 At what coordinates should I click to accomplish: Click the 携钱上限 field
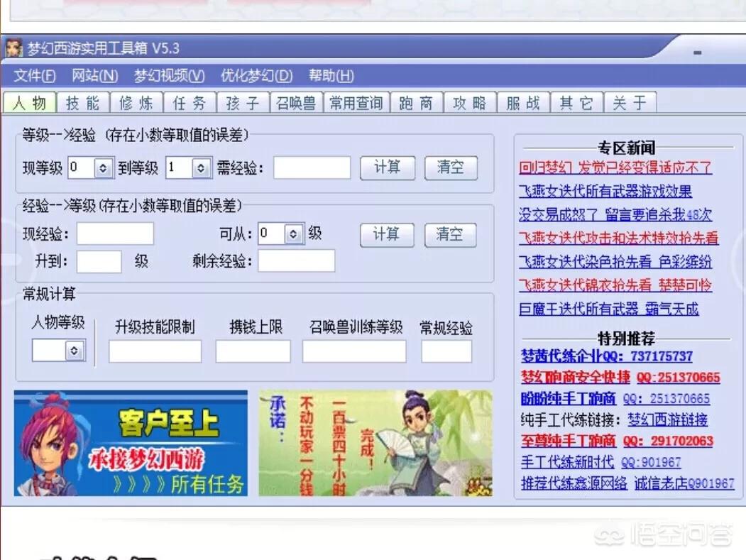[253, 351]
